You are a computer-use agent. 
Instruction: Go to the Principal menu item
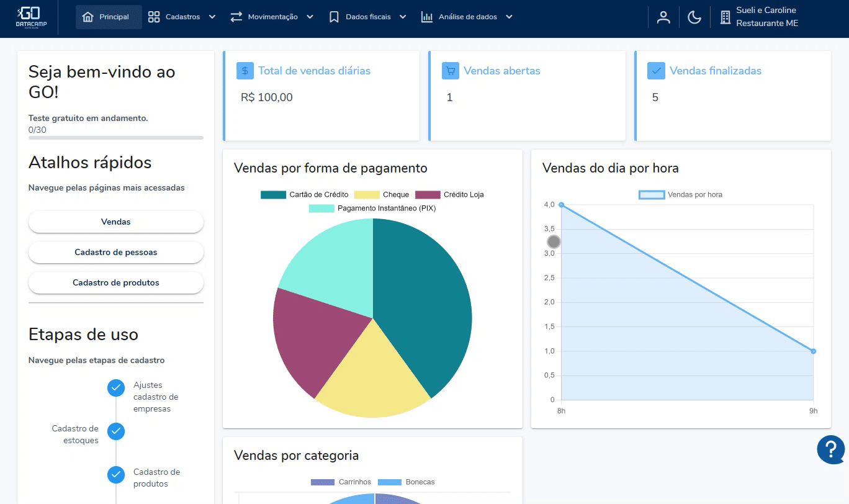coord(109,17)
